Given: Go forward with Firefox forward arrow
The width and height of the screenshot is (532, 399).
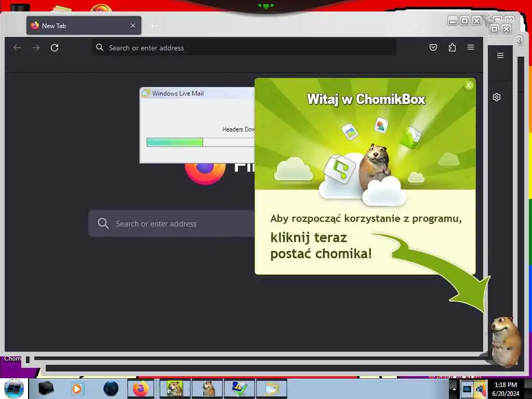Looking at the screenshot, I should coord(36,48).
